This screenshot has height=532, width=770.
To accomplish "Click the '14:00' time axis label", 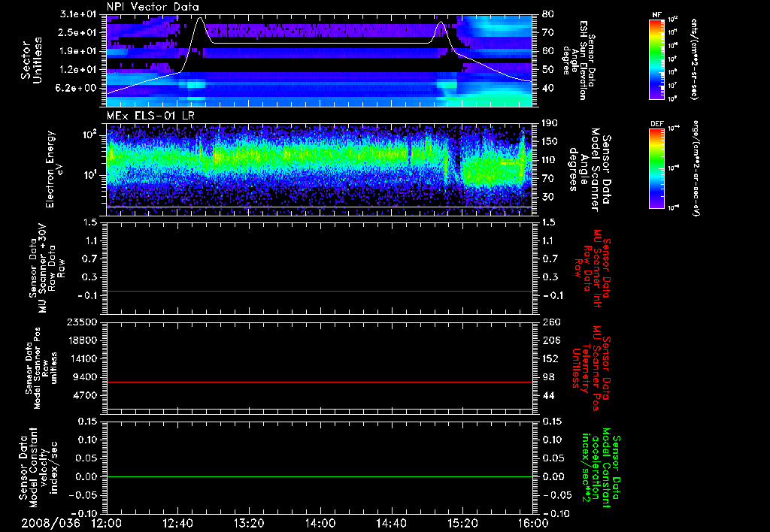I will pyautogui.click(x=320, y=523).
